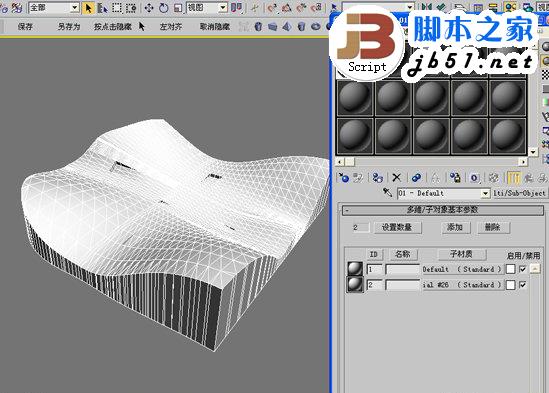Image resolution: width=549 pixels, height=393 pixels.
Task: Click the Multi/Sub-Object material type button
Action: [x=519, y=193]
